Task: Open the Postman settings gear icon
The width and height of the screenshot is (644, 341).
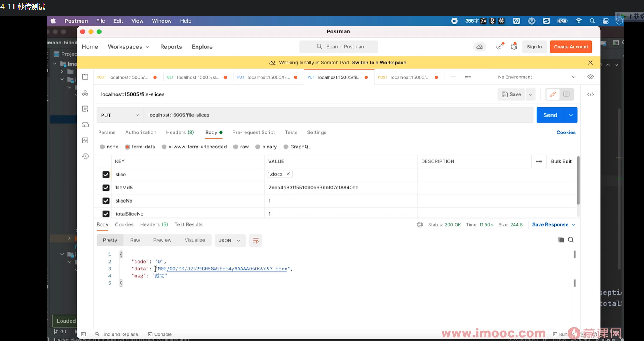Action: [x=514, y=46]
